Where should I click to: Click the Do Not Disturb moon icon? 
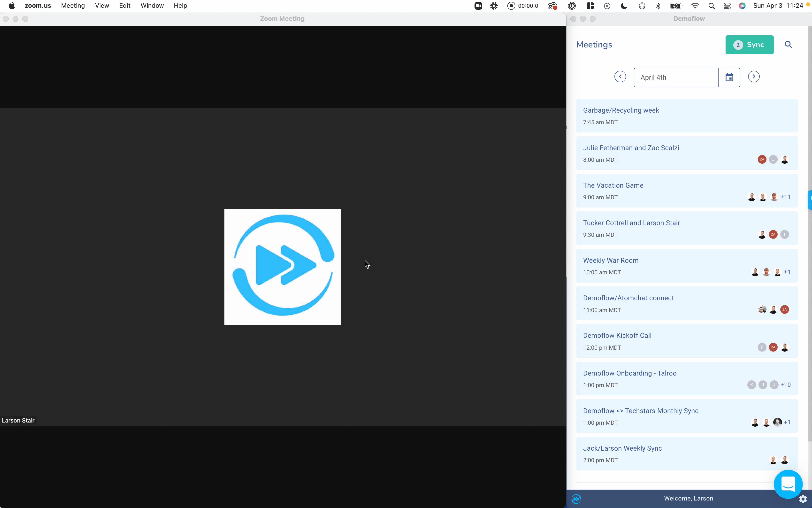click(x=624, y=6)
